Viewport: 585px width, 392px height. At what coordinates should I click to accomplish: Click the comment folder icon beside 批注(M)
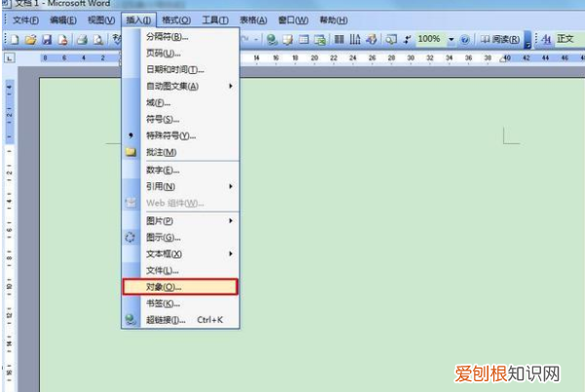click(131, 152)
